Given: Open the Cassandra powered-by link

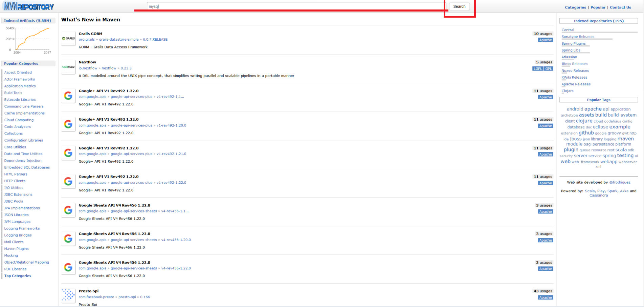Looking at the screenshot, I should [598, 196].
